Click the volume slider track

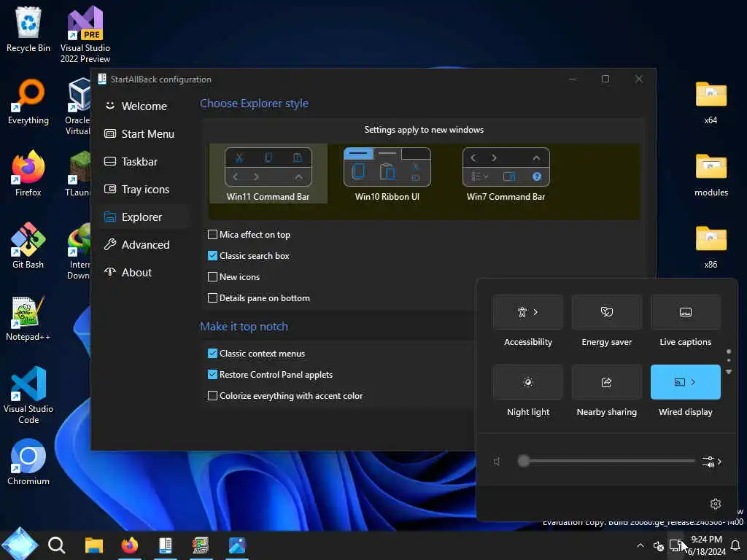click(606, 461)
